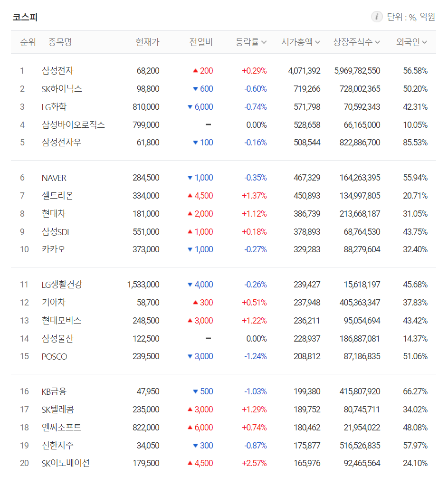Image resolution: width=448 pixels, height=486 pixels.
Task: Click LG생활건강 price 1,533,000
Action: pyautogui.click(x=143, y=285)
